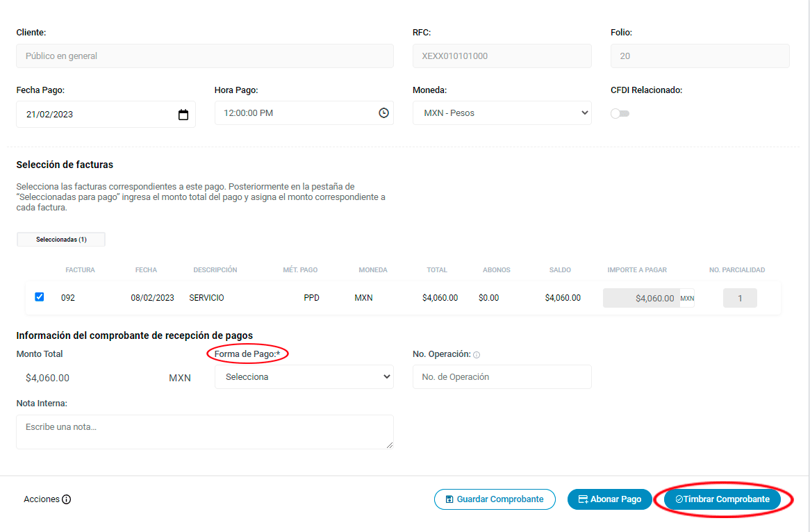Click the Selección de facturas heading
Image resolution: width=810 pixels, height=532 pixels.
click(65, 165)
